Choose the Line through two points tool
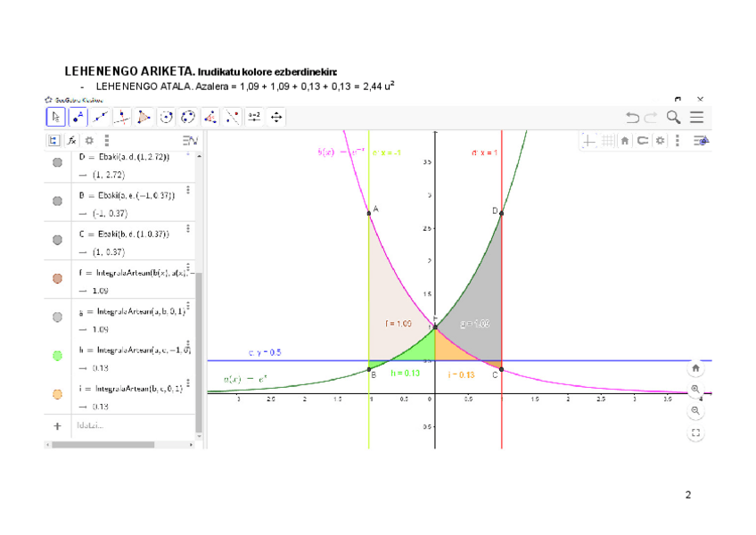This screenshot has width=756, height=535. click(x=100, y=117)
